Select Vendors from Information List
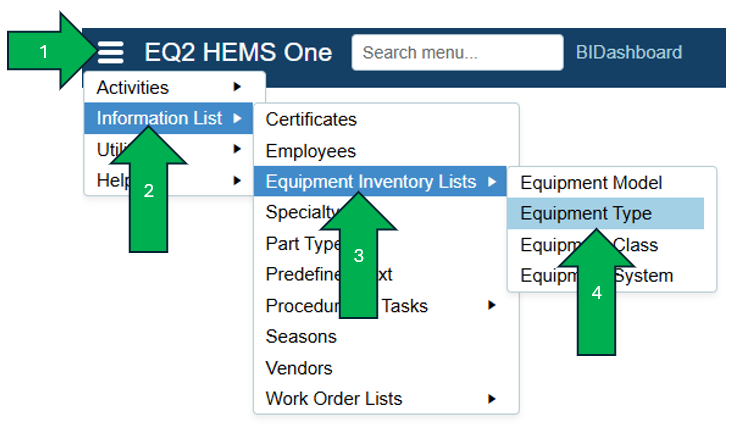This screenshot has width=733, height=437. [299, 368]
